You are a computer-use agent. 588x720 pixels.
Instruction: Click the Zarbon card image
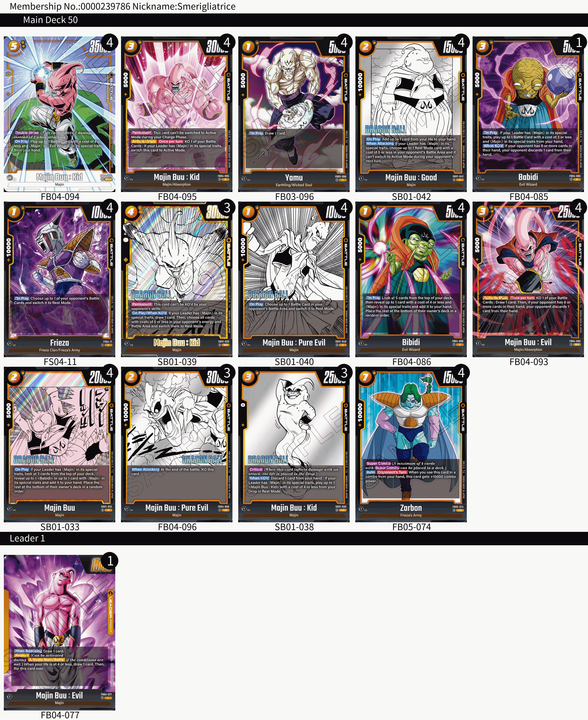411,444
